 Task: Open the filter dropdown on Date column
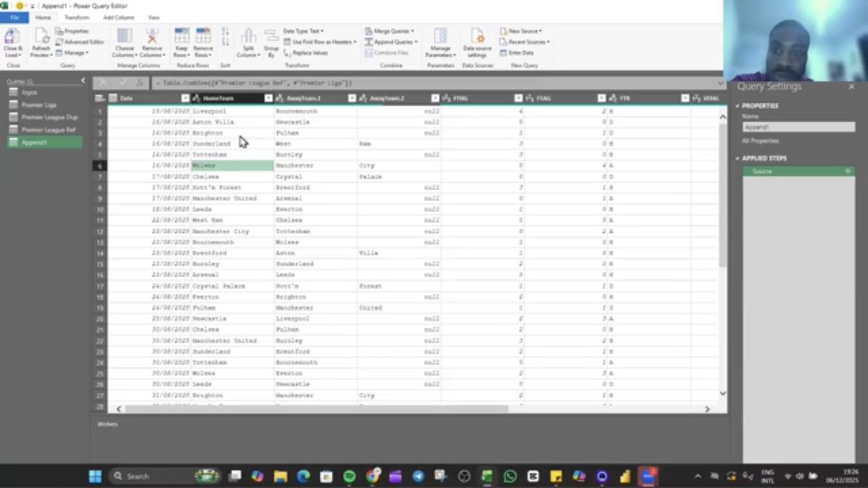click(x=185, y=98)
